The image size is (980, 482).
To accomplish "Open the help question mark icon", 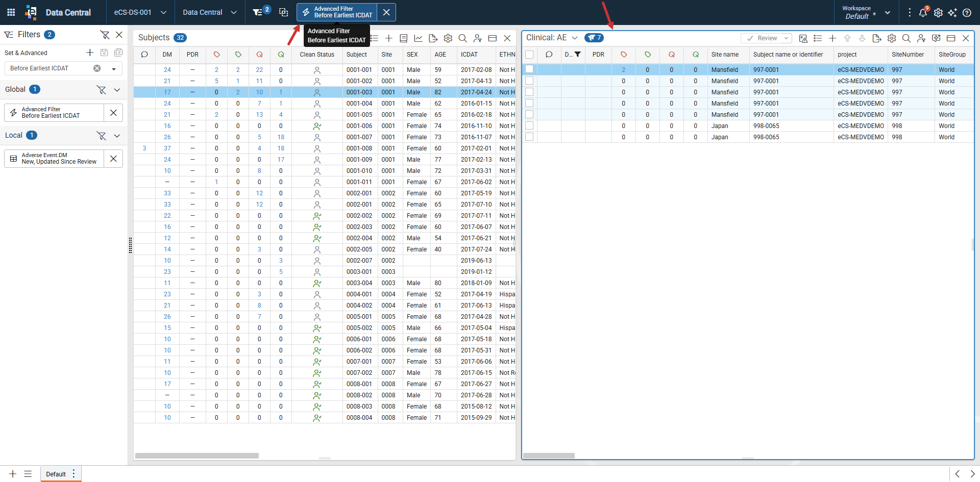I will [x=967, y=13].
